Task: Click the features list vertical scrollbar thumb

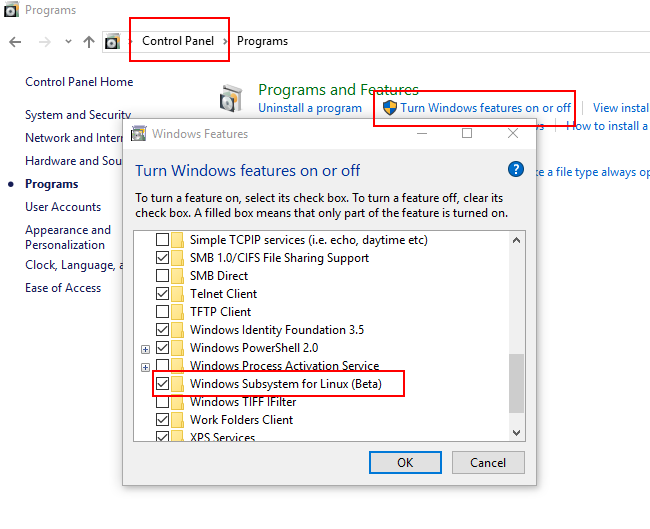Action: (x=516, y=383)
